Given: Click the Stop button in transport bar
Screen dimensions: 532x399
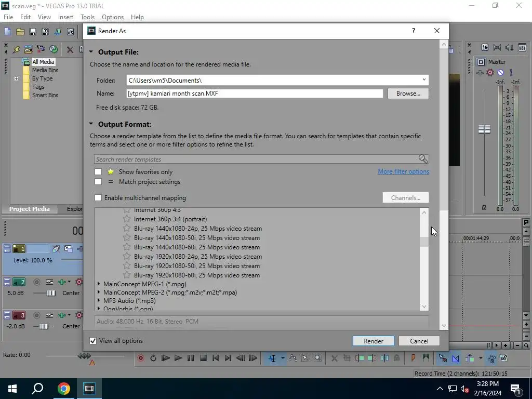Looking at the screenshot, I should tap(203, 358).
